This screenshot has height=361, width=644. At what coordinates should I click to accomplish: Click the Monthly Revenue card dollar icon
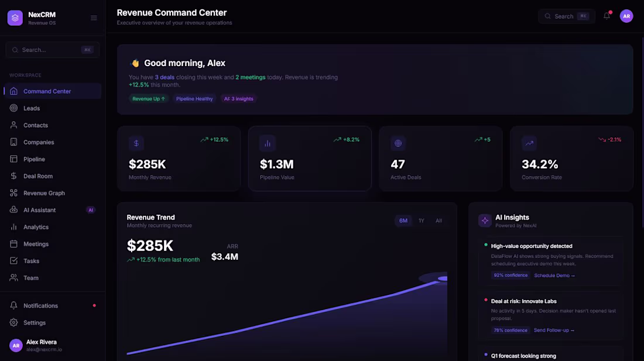point(136,143)
